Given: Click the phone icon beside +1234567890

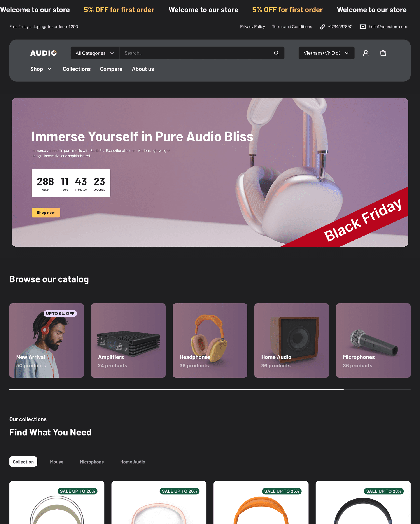Looking at the screenshot, I should point(322,26).
